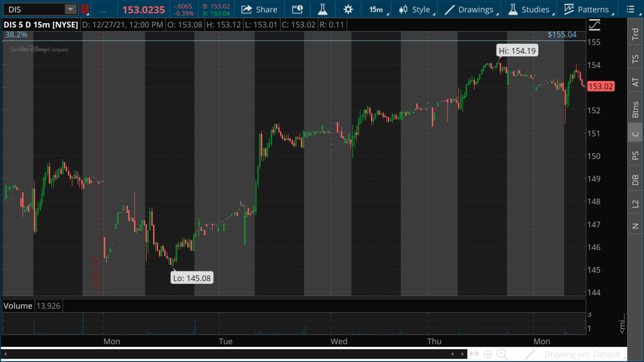Click the scroll-right arrow at the chart bottom
The height and width of the screenshot is (362, 644).
(462, 354)
